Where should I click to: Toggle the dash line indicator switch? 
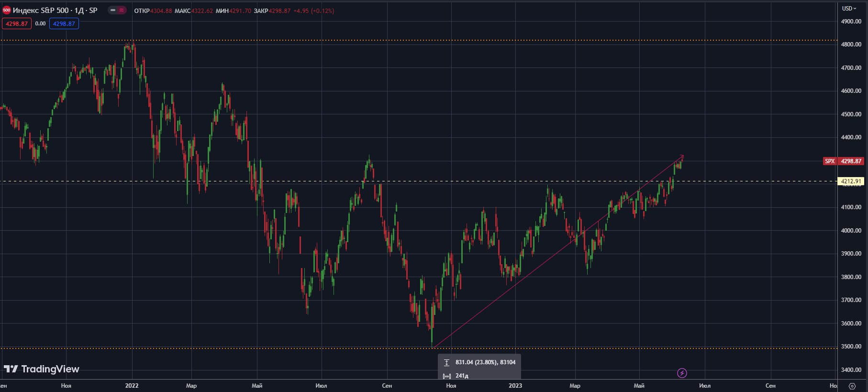tap(113, 10)
